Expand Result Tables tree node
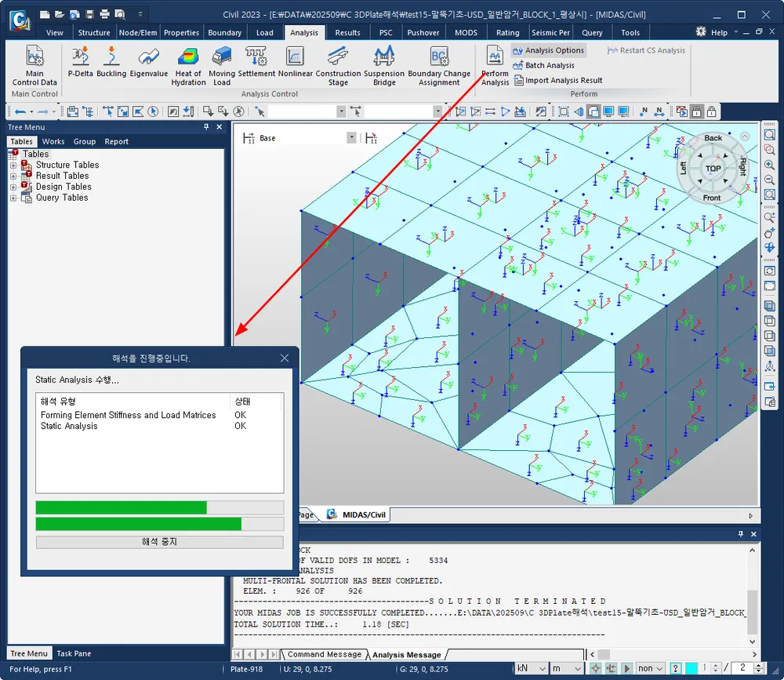The height and width of the screenshot is (680, 784). (x=13, y=176)
